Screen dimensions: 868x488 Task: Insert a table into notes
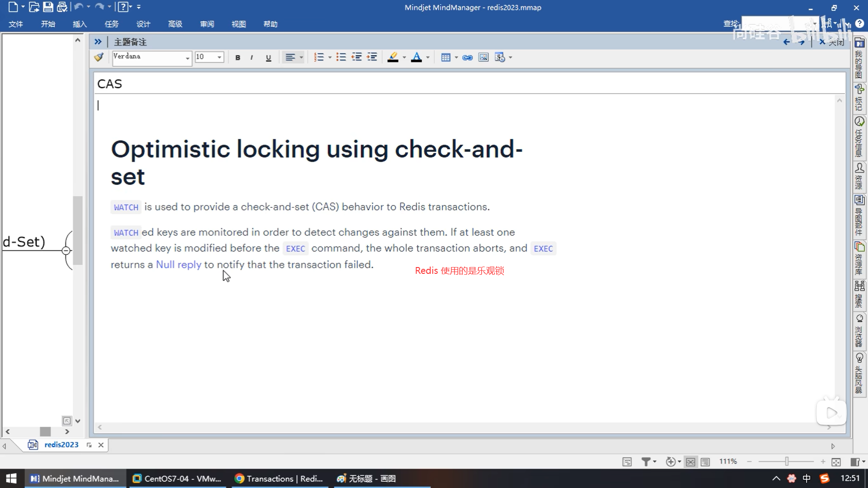445,57
